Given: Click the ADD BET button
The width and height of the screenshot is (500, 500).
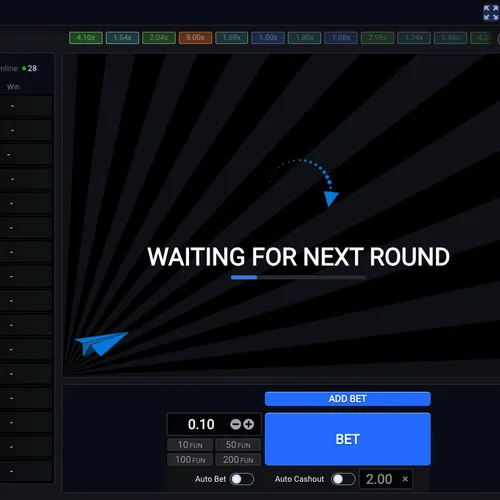Looking at the screenshot, I should pyautogui.click(x=348, y=399).
